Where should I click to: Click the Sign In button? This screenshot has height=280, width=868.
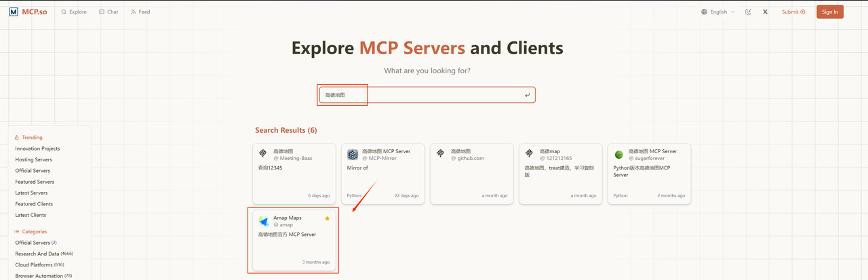(829, 12)
